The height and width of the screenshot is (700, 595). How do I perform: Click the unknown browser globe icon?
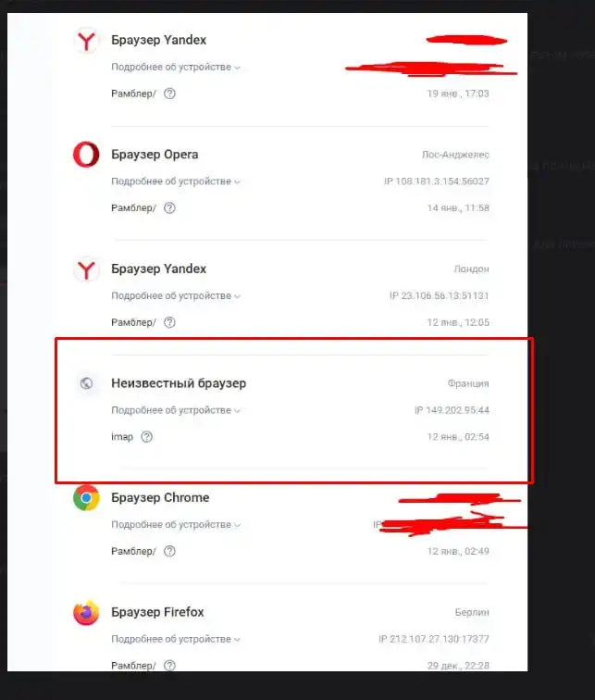[x=86, y=383]
